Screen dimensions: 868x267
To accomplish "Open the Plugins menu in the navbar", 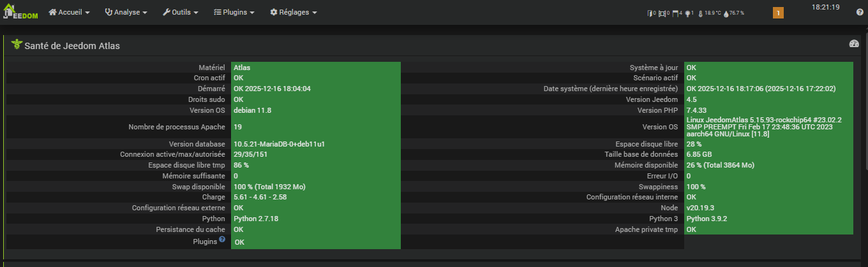I will pos(234,12).
